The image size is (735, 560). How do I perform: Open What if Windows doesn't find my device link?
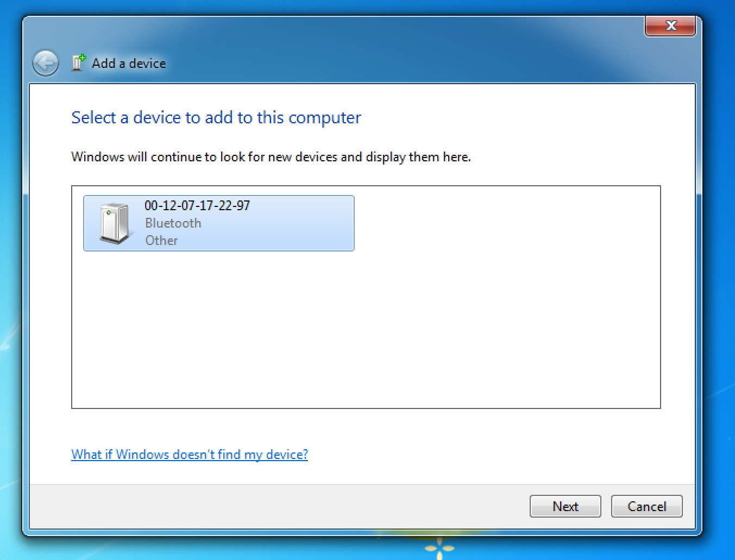point(190,454)
